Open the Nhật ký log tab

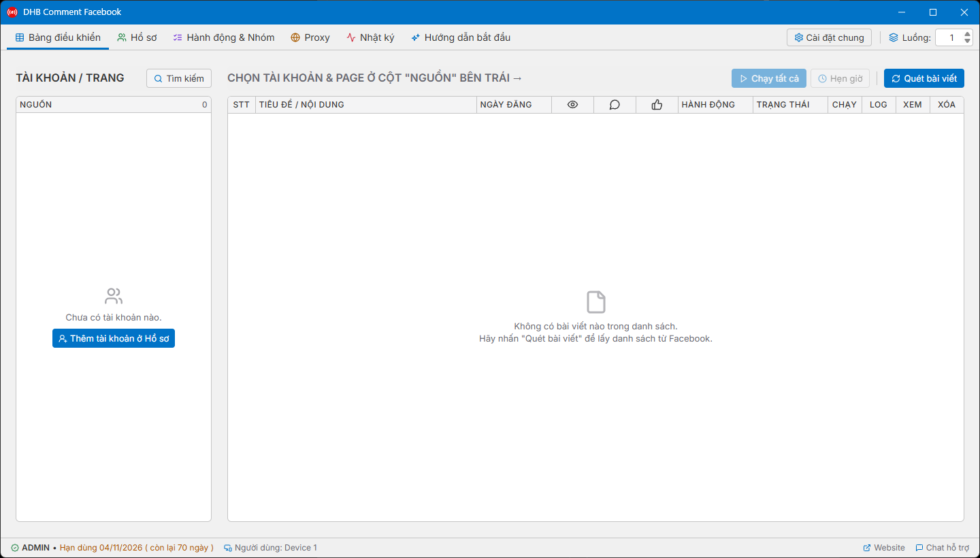(x=370, y=37)
